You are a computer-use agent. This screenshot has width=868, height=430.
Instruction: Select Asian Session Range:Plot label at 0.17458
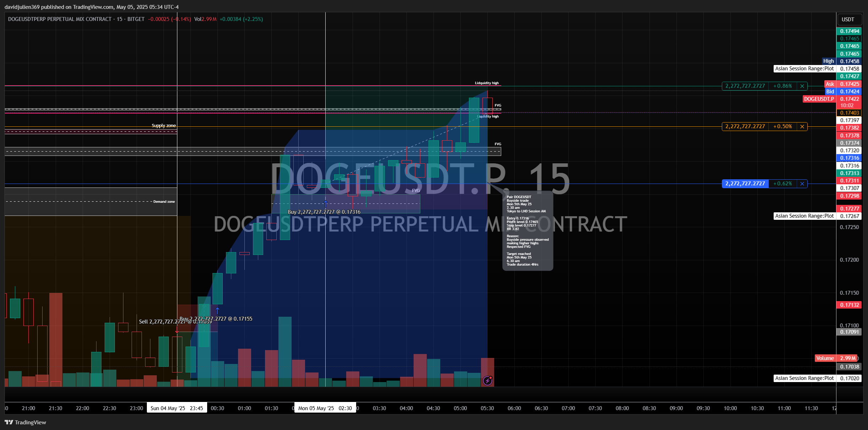point(805,69)
